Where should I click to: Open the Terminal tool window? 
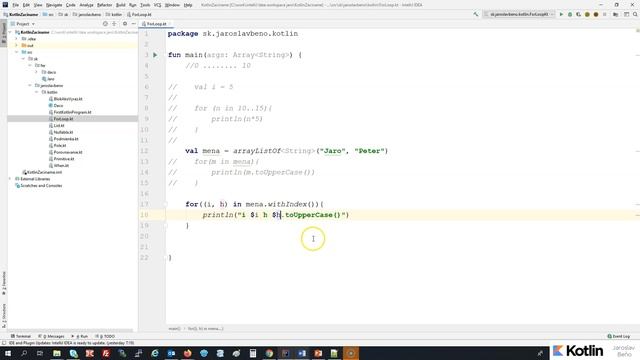pyautogui.click(x=21, y=336)
